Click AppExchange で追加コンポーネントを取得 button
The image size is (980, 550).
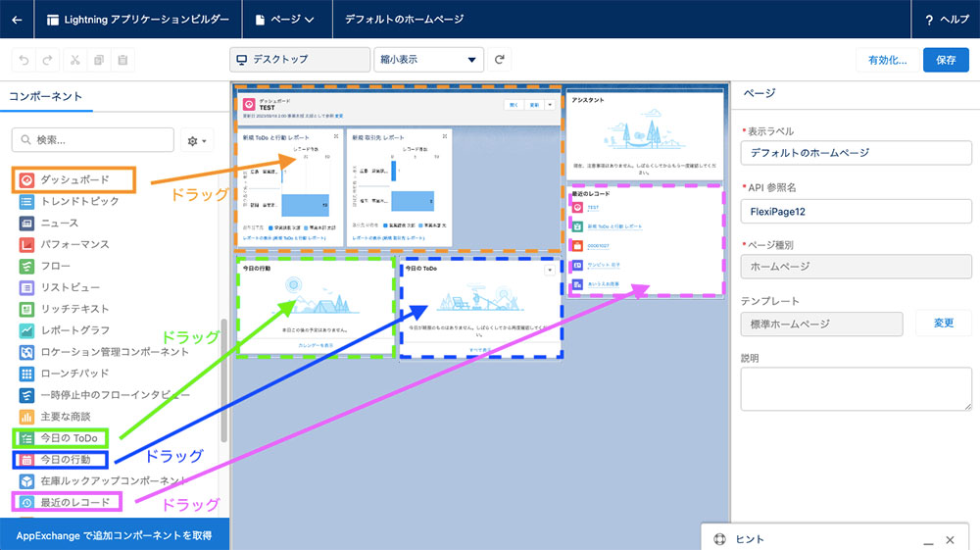(115, 535)
